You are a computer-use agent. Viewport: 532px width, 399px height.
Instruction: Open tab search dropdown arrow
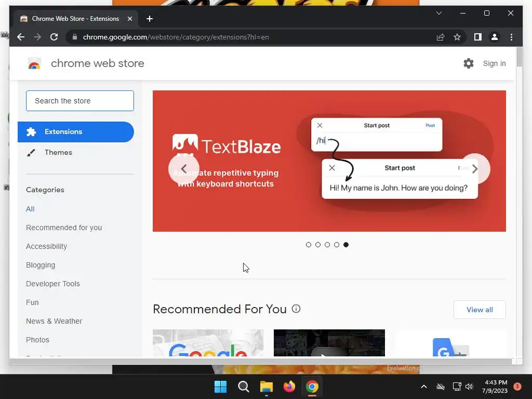[x=438, y=13]
